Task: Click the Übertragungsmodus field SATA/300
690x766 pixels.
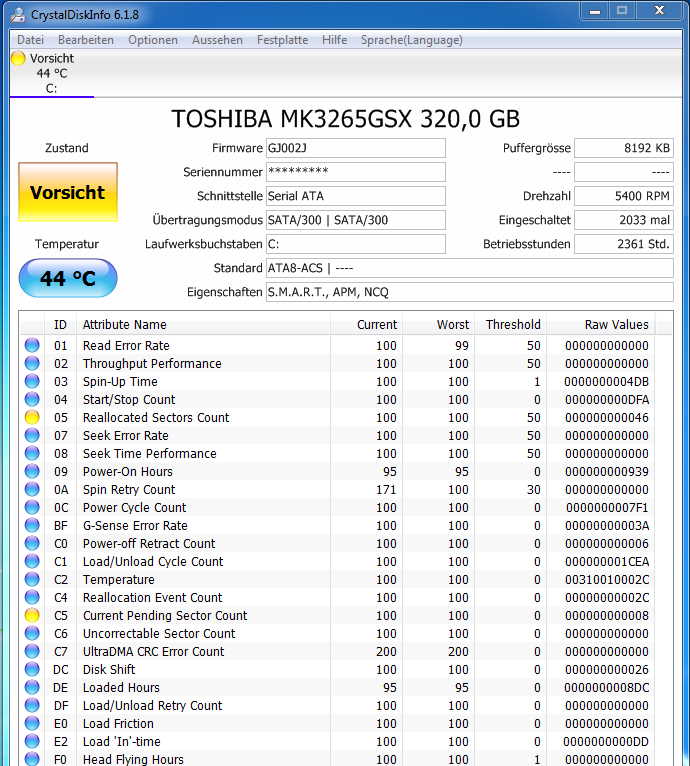Action: pyautogui.click(x=356, y=220)
